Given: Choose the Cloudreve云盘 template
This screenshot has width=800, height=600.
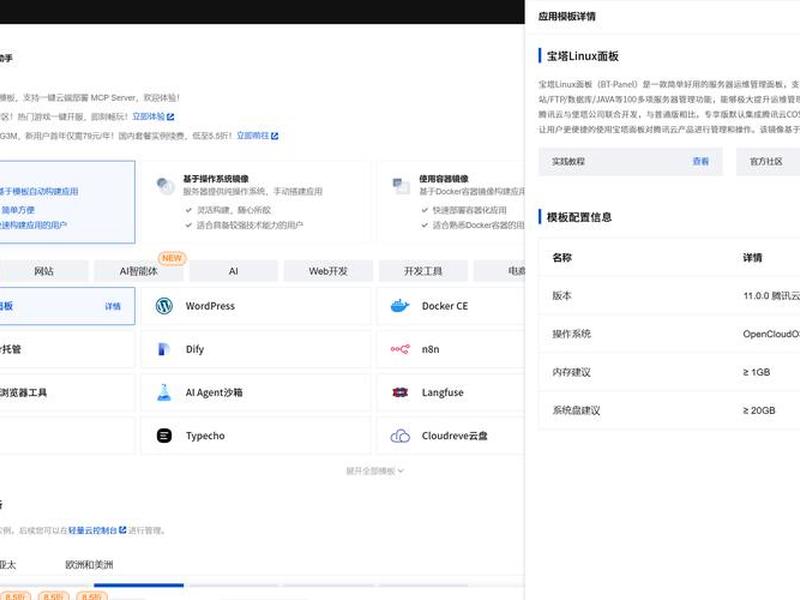Looking at the screenshot, I should (451, 436).
